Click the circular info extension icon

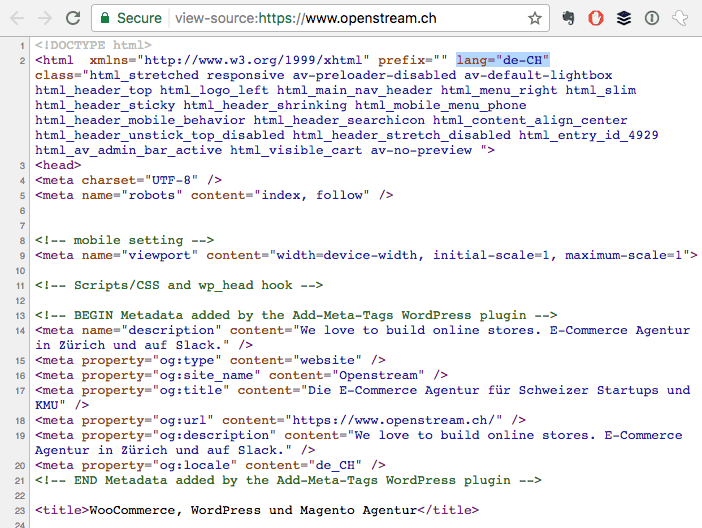(652, 18)
